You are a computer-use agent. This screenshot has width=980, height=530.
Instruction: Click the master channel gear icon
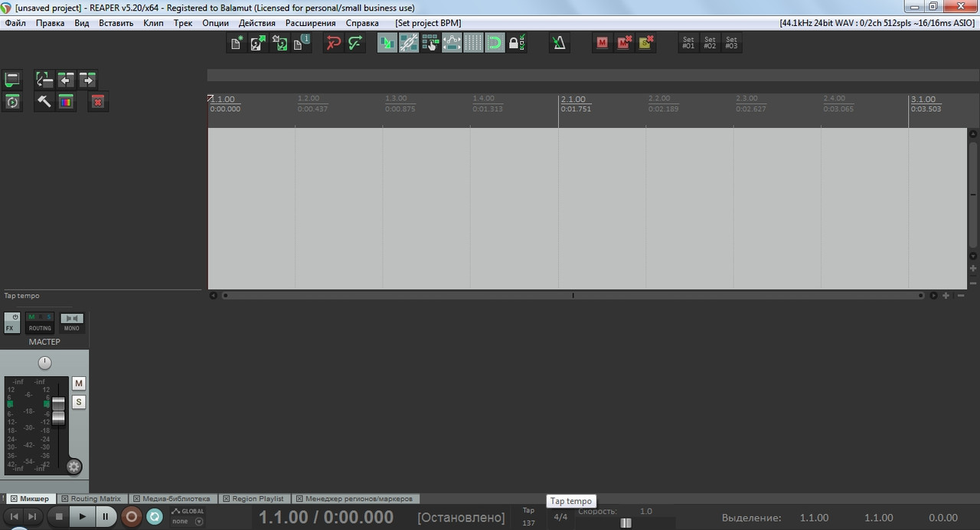[x=73, y=466]
